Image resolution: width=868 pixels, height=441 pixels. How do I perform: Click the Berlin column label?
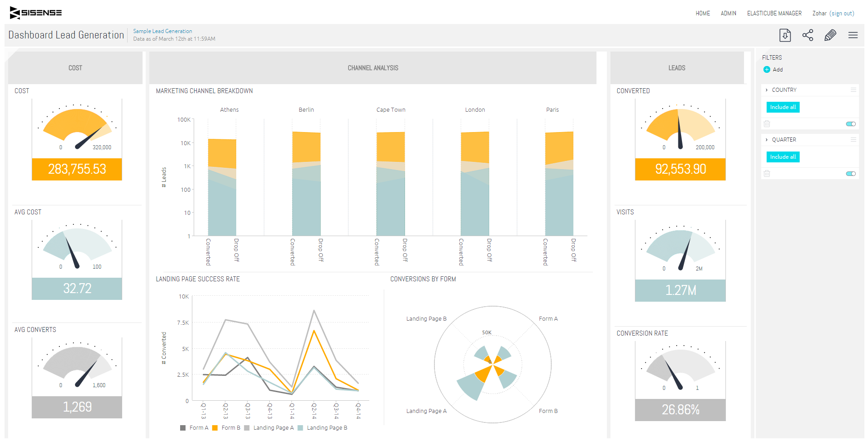pyautogui.click(x=306, y=110)
